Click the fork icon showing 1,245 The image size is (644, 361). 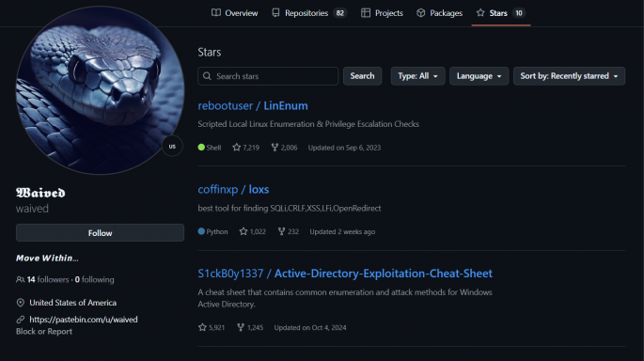pyautogui.click(x=241, y=327)
